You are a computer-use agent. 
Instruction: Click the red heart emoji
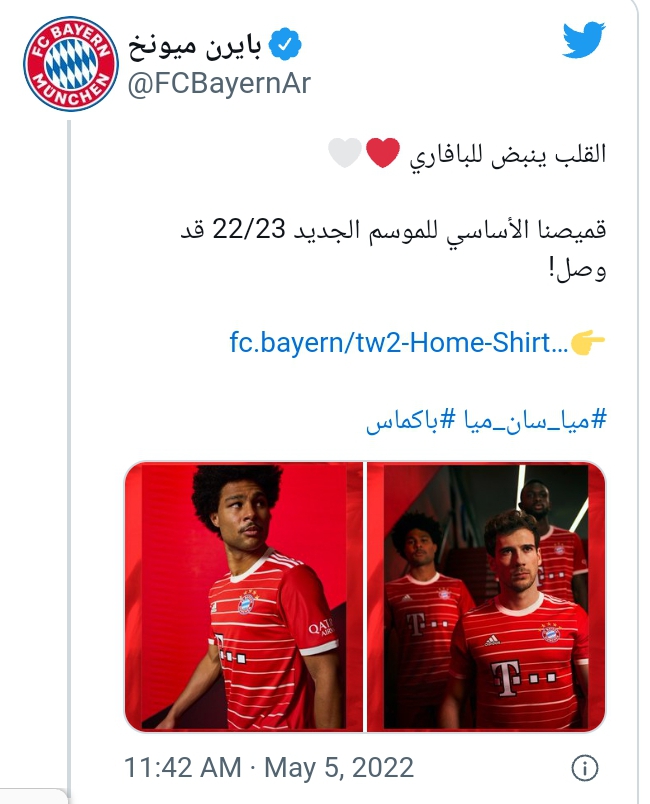(x=382, y=153)
